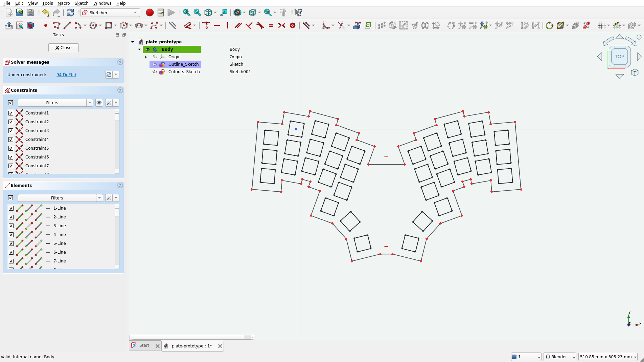The width and height of the screenshot is (644, 362).
Task: Open the Sketch menu
Action: coord(81,3)
